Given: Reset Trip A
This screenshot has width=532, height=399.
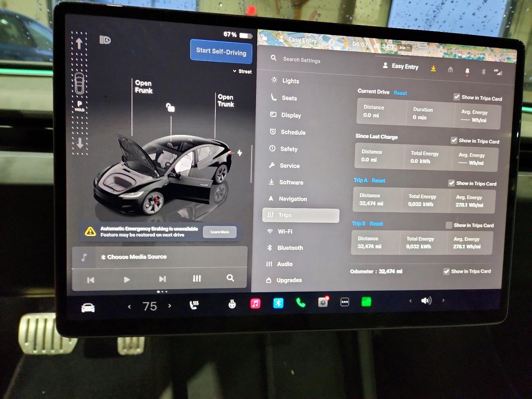Looking at the screenshot, I should coord(378,180).
